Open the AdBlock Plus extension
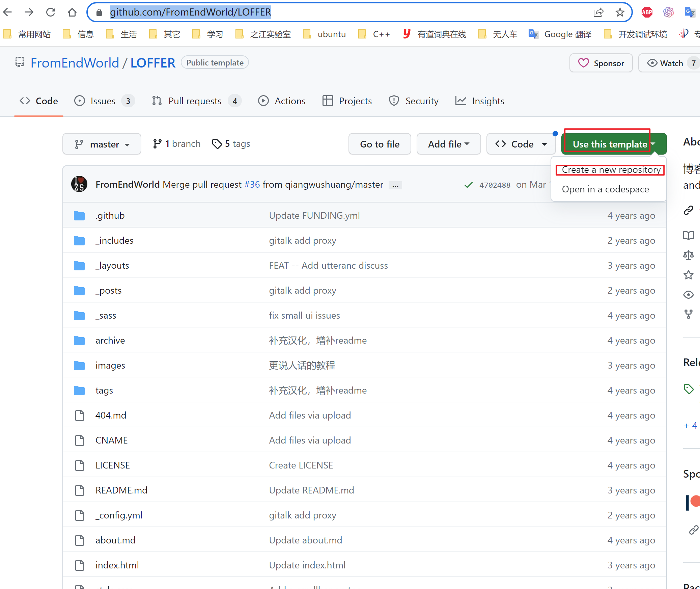Screen dimensions: 700x589 pos(647,12)
